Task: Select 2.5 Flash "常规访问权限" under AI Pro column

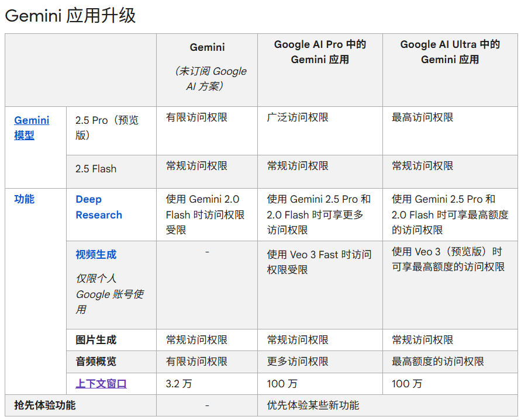Action: coord(298,165)
